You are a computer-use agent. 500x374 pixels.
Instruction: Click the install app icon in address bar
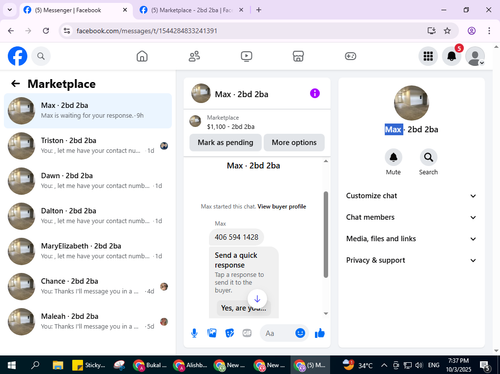coord(431,31)
